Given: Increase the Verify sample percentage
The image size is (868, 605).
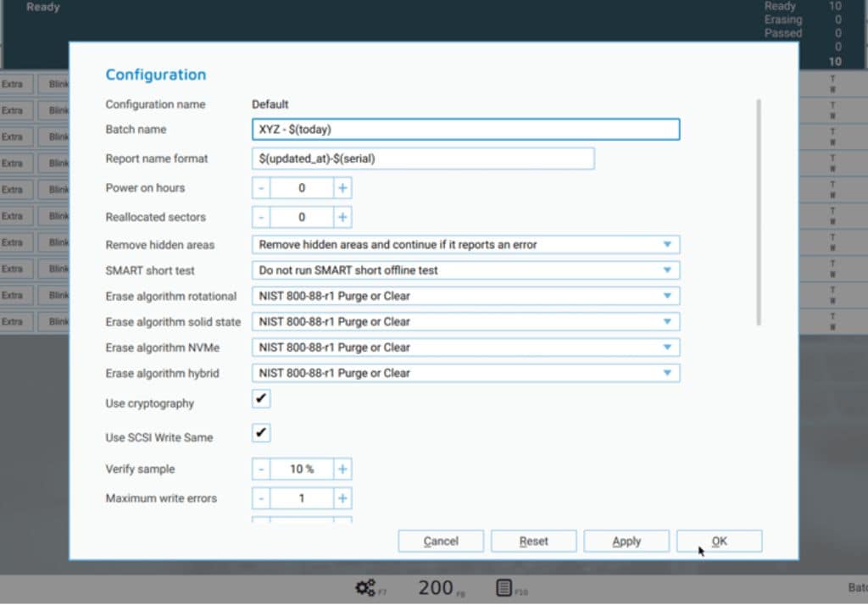Looking at the screenshot, I should 342,469.
